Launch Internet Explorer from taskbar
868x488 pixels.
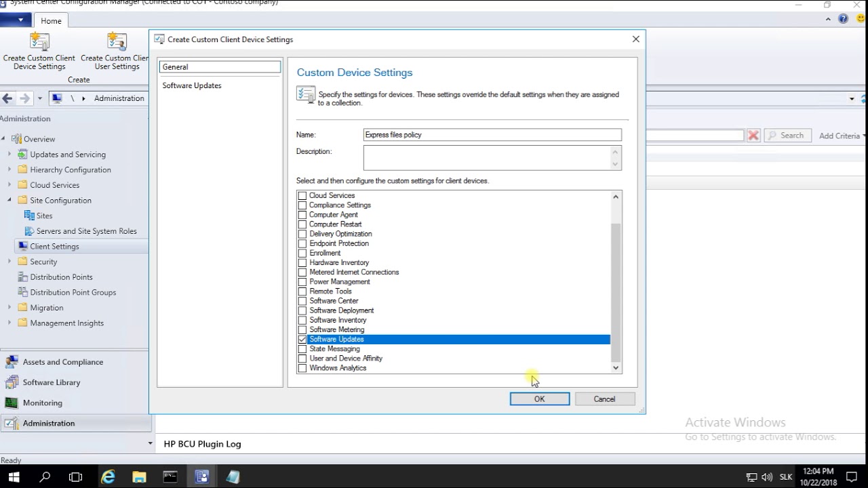click(x=108, y=476)
